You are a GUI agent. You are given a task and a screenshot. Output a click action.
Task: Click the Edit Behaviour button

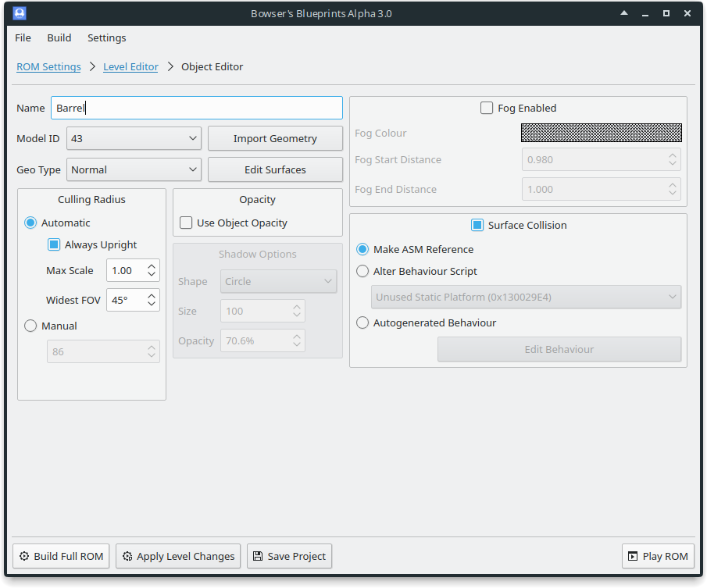click(x=559, y=349)
